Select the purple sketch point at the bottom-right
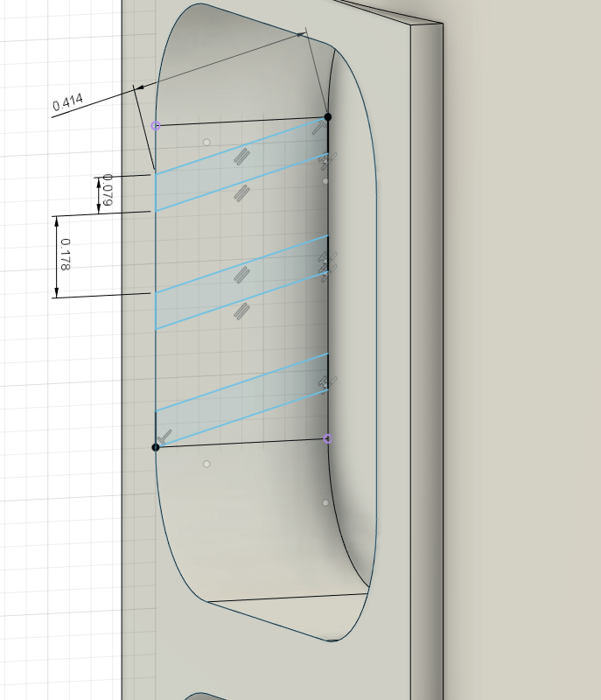Screen dimensions: 601x700 click(x=328, y=438)
